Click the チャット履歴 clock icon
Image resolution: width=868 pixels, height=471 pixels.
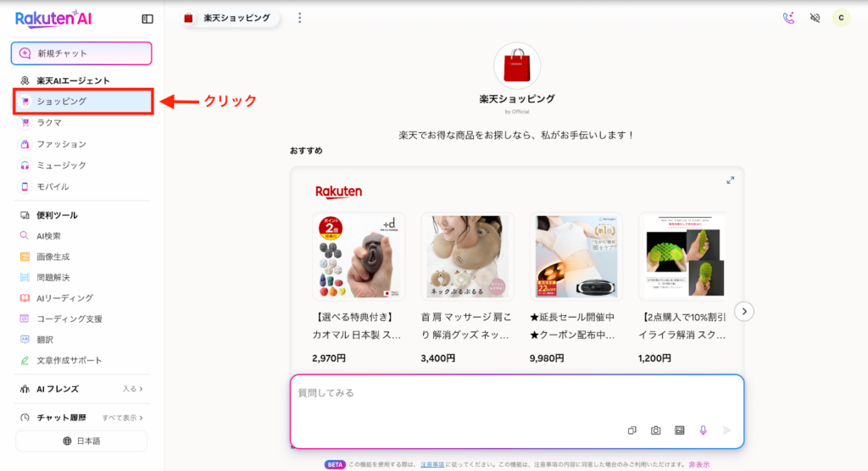(25, 418)
